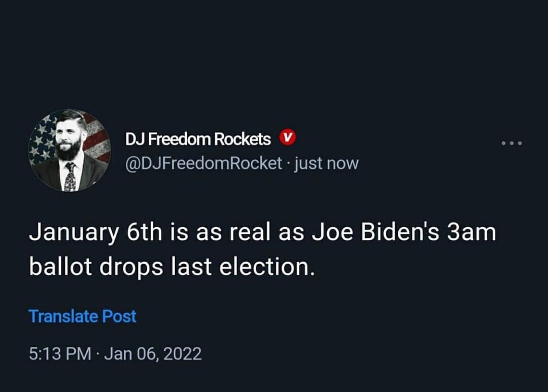Click the word 'Post' in Translate Post
Screen dimensions: 548x392
(x=119, y=316)
